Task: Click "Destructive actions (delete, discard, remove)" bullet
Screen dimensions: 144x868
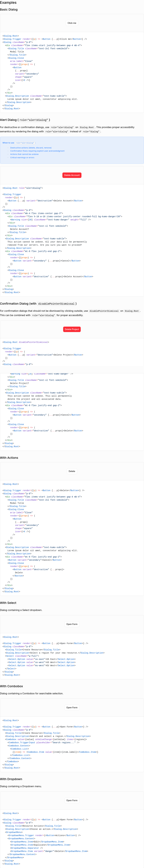Action: [31, 148]
